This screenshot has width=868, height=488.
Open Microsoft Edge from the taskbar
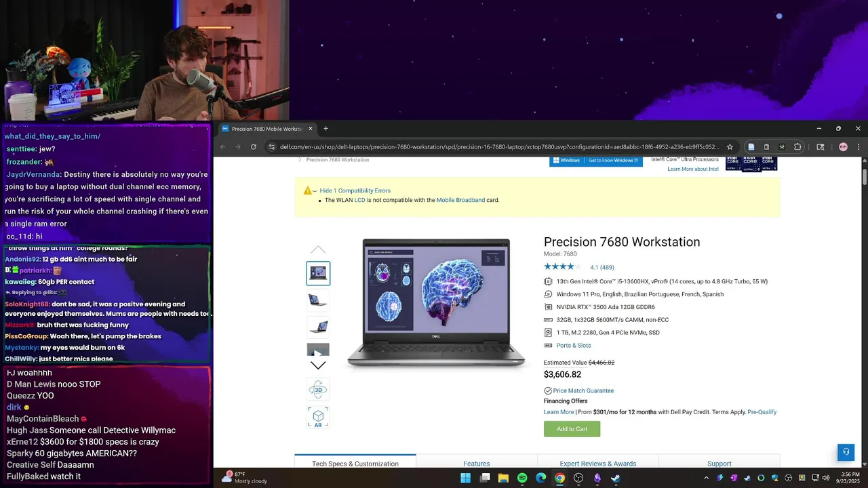click(541, 478)
